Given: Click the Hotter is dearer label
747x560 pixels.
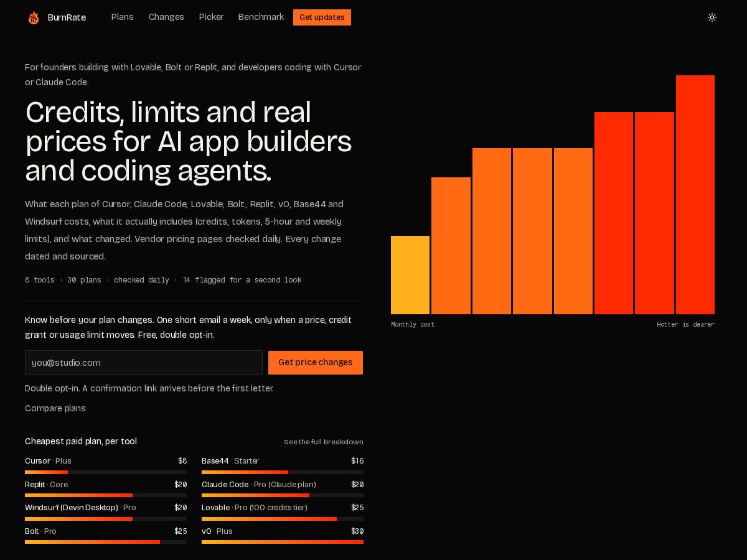Looking at the screenshot, I should (x=685, y=325).
